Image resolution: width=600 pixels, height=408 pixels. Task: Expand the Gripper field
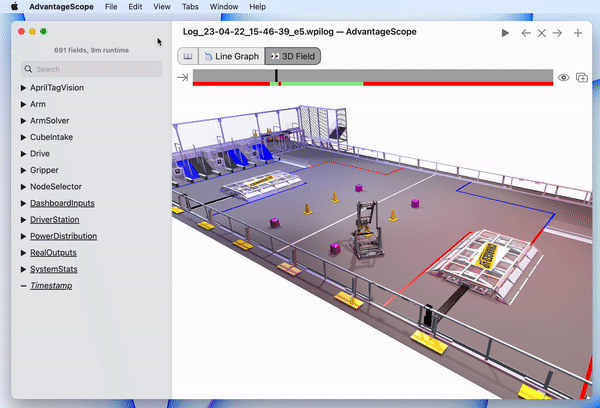(23, 170)
